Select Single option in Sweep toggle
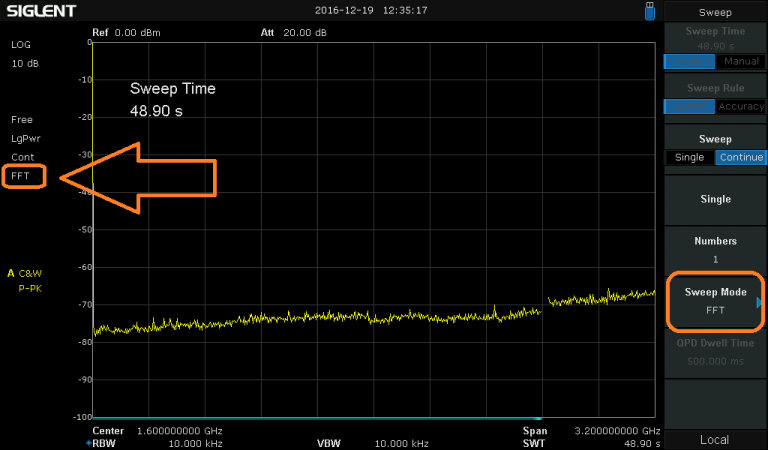 (689, 157)
